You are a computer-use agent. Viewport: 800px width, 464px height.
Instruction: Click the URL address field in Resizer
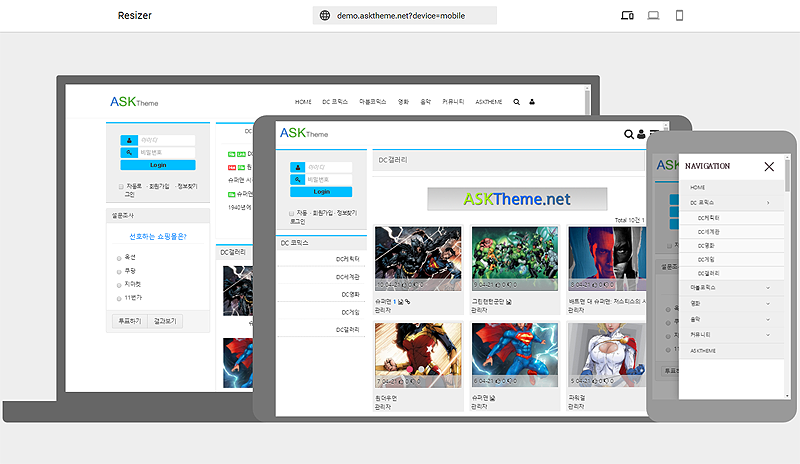pos(405,16)
